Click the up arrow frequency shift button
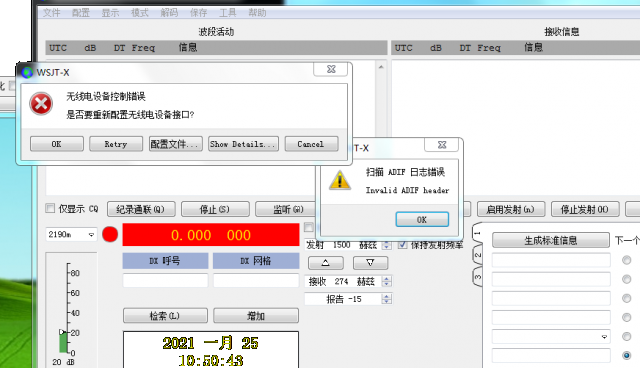 (x=325, y=263)
